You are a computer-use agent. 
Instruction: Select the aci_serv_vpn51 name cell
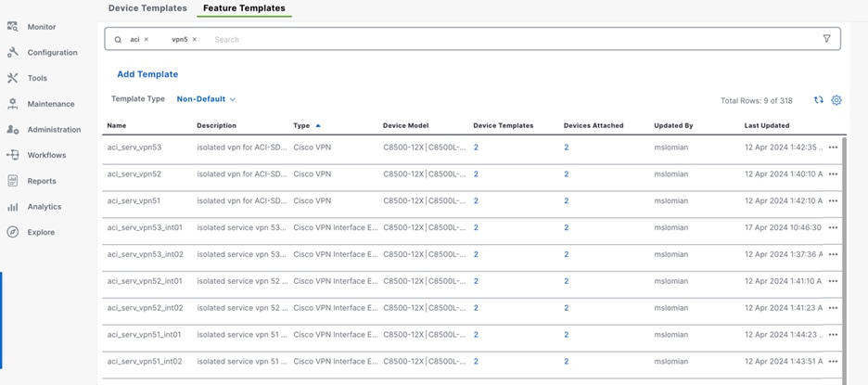coord(134,200)
